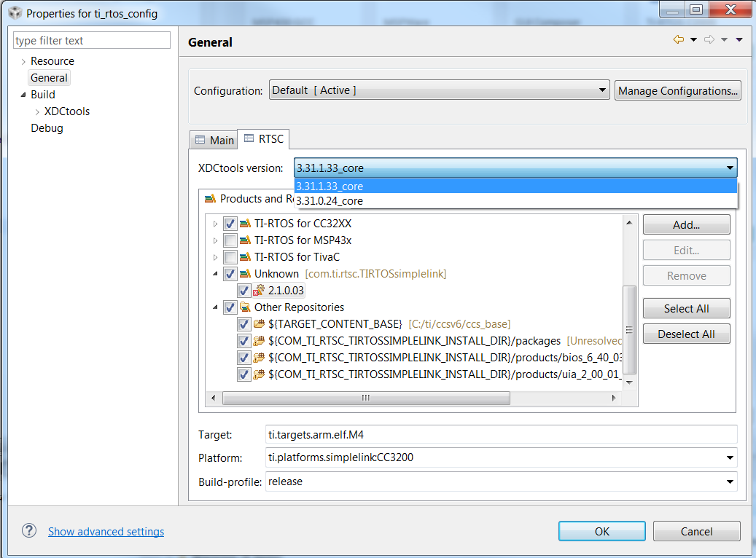Click the vertical scrollbar up arrow

pos(629,222)
